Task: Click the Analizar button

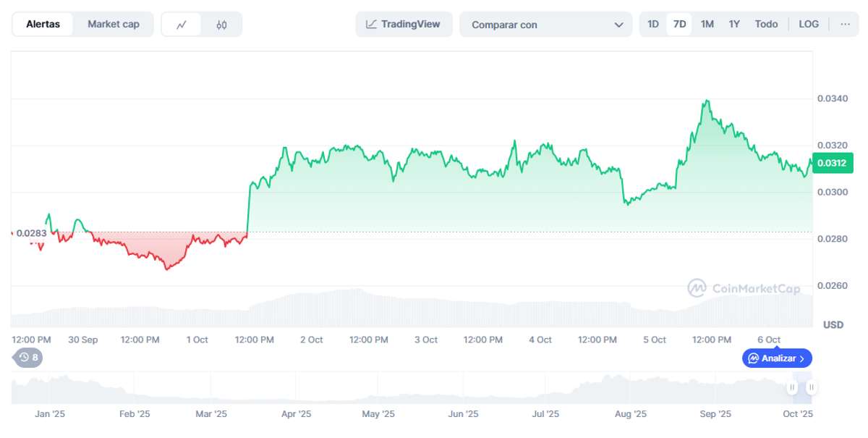Action: point(777,358)
